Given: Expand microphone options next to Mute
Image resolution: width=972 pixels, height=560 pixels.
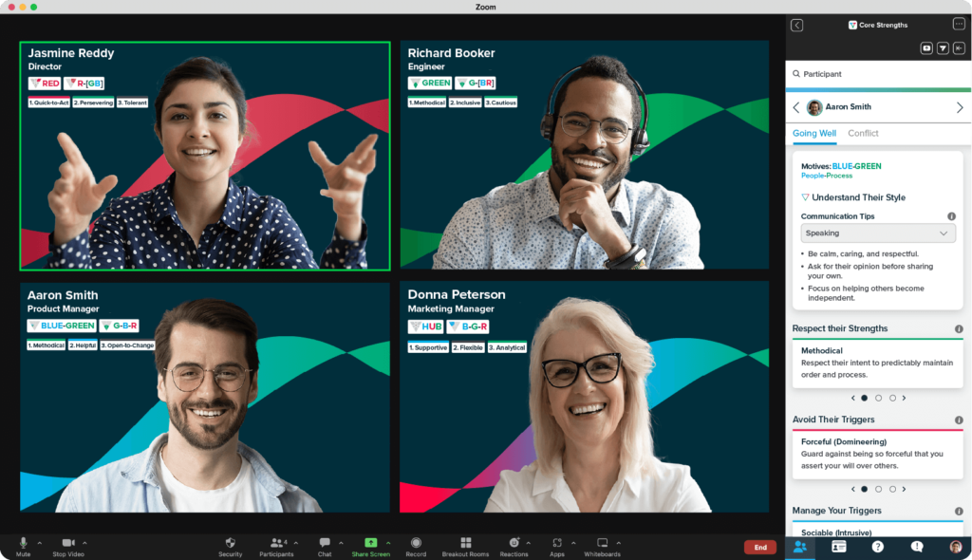Looking at the screenshot, I should 40,543.
